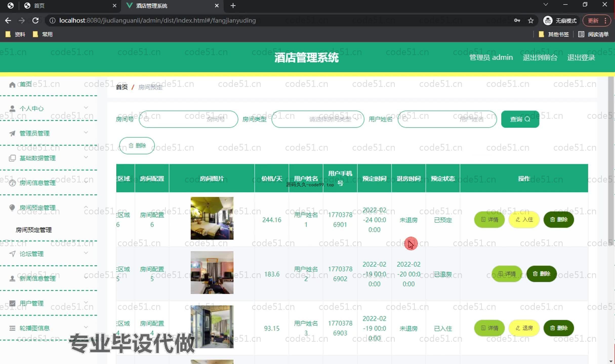Click the address bar URL

tap(157, 20)
